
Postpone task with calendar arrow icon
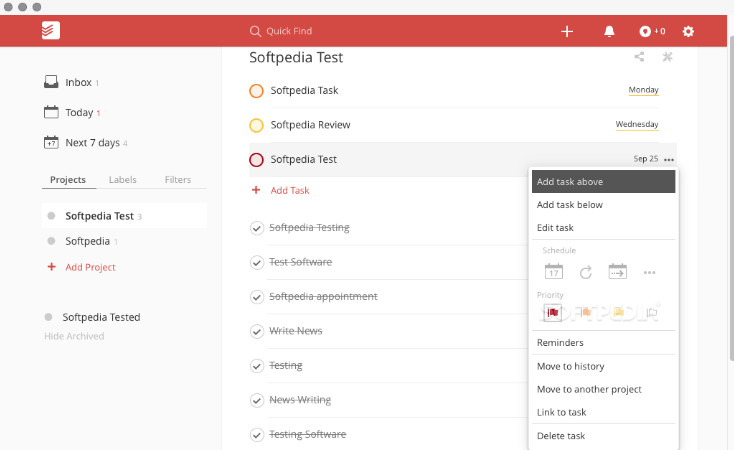[x=618, y=271]
